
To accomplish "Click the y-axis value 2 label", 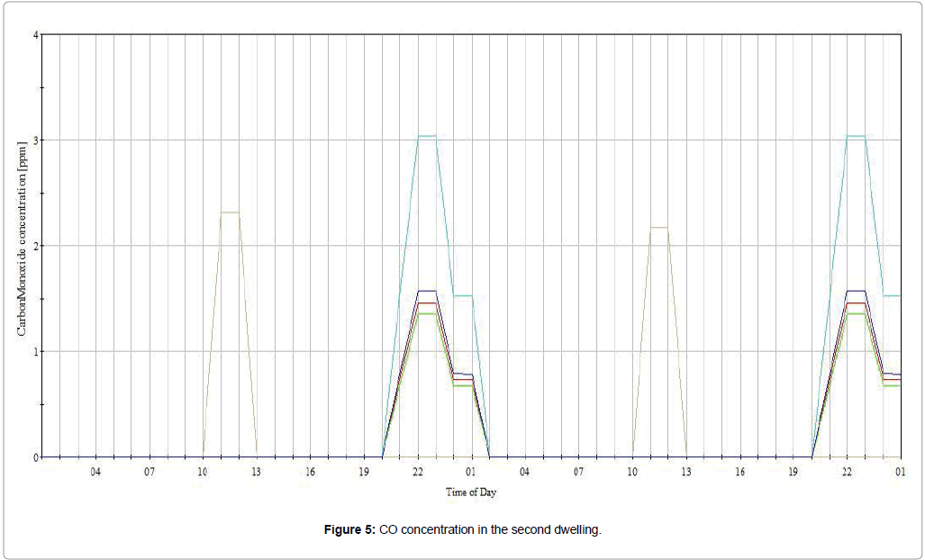I will 35,246.
